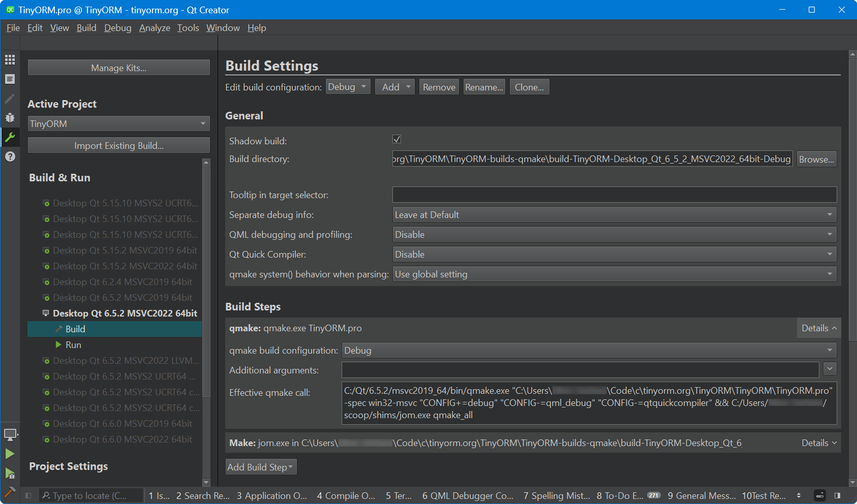Screen dimensions: 857x504
Task: Toggle output pane progress details icon
Action: (819, 495)
